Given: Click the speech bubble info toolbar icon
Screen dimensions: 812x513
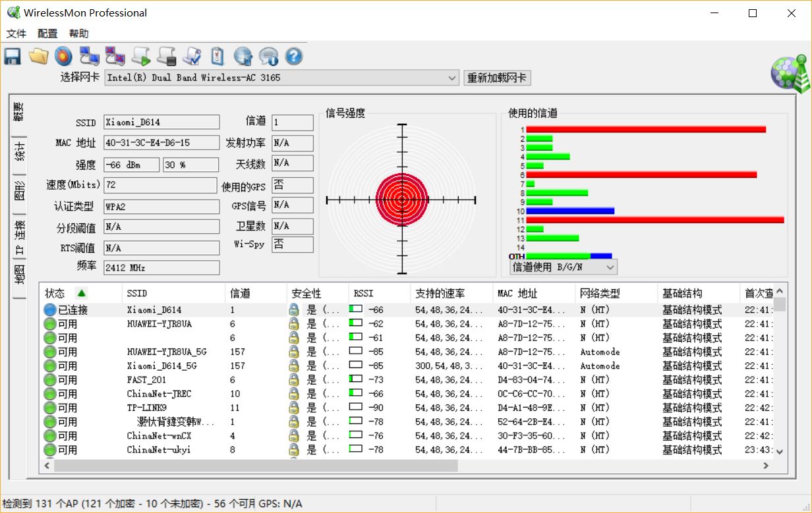Looking at the screenshot, I should point(268,57).
